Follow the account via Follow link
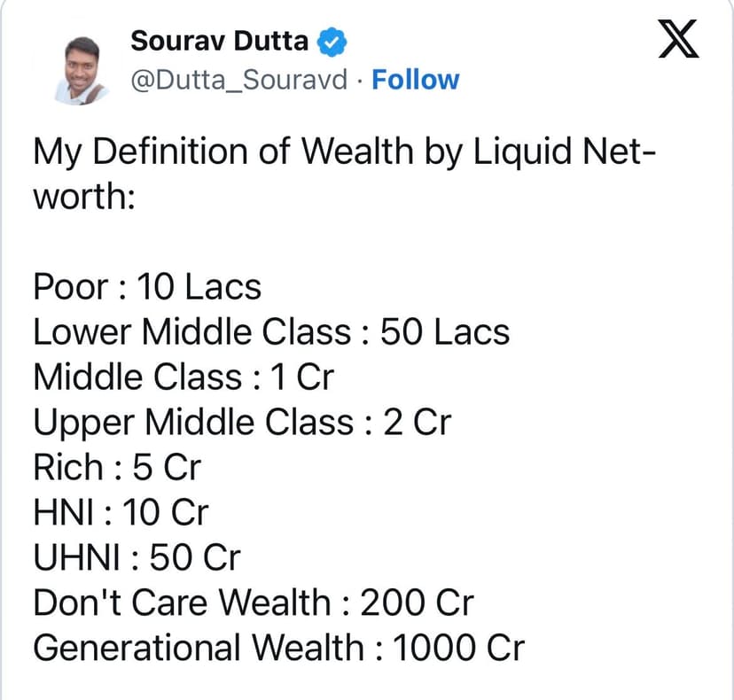The height and width of the screenshot is (700, 734). click(x=415, y=80)
